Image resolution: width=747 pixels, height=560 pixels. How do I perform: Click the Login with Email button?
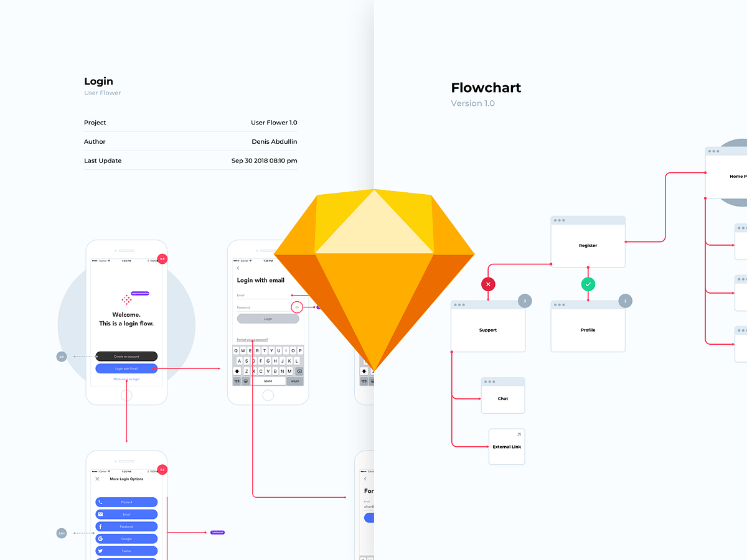click(x=126, y=368)
